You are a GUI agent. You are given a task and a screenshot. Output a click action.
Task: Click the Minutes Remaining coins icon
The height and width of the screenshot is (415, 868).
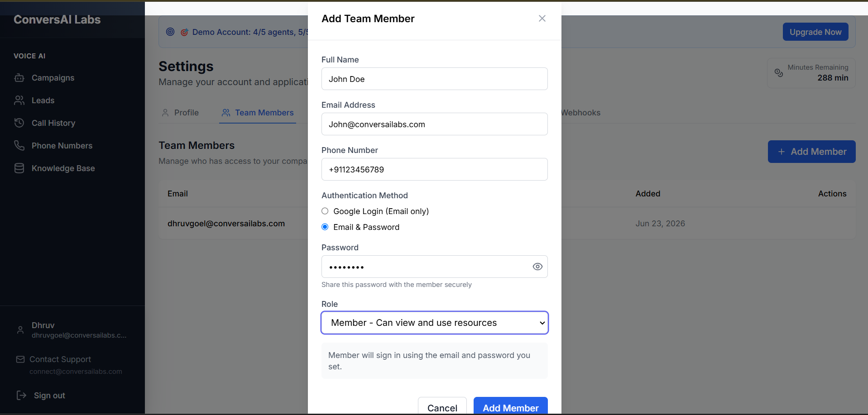[x=779, y=73]
